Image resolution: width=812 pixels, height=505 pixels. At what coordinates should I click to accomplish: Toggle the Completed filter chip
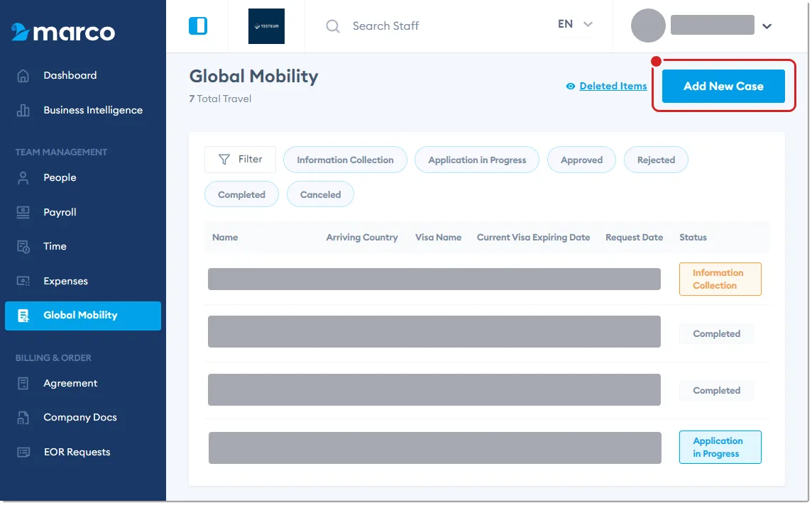pyautogui.click(x=241, y=194)
